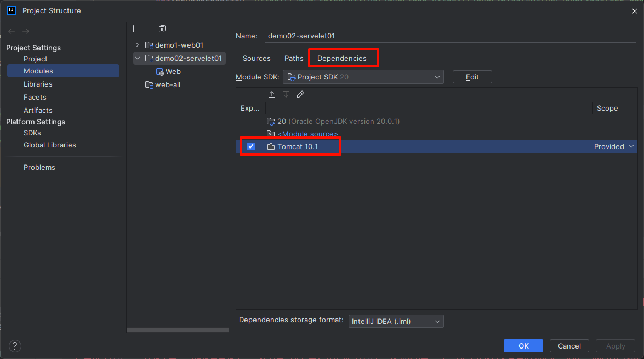
Task: Open the Facets settings page
Action: coord(35,97)
